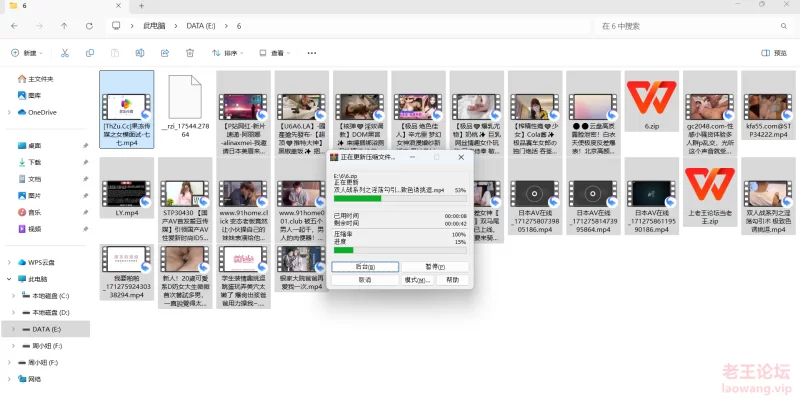Screen dimensions: 800x399
Task: Open 文档 documents quick access item
Action: pyautogui.click(x=30, y=179)
